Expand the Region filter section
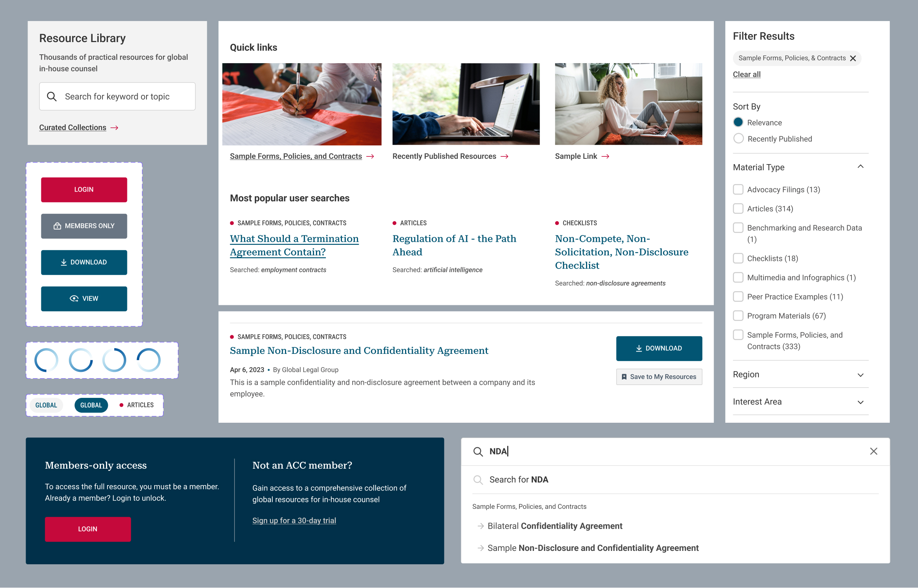918x588 pixels. click(863, 375)
